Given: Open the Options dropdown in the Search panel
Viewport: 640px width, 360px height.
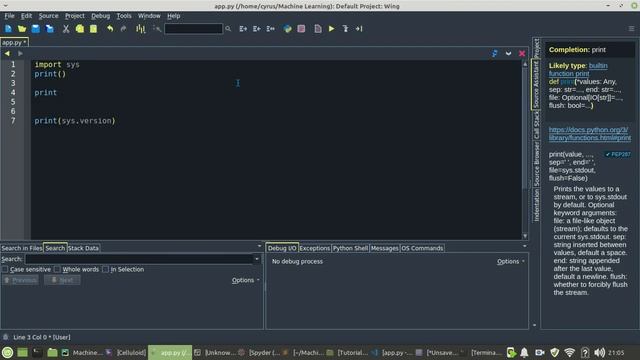Looking at the screenshot, I should point(246,280).
